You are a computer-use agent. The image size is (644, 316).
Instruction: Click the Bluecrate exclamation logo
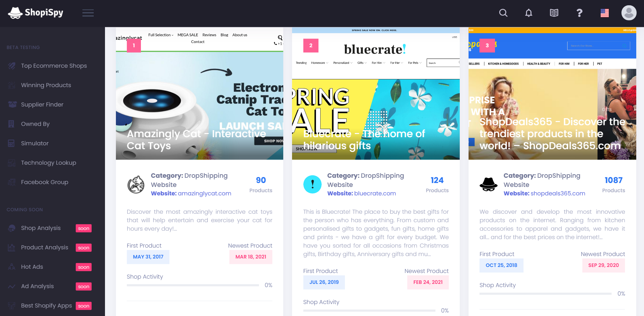tap(312, 184)
